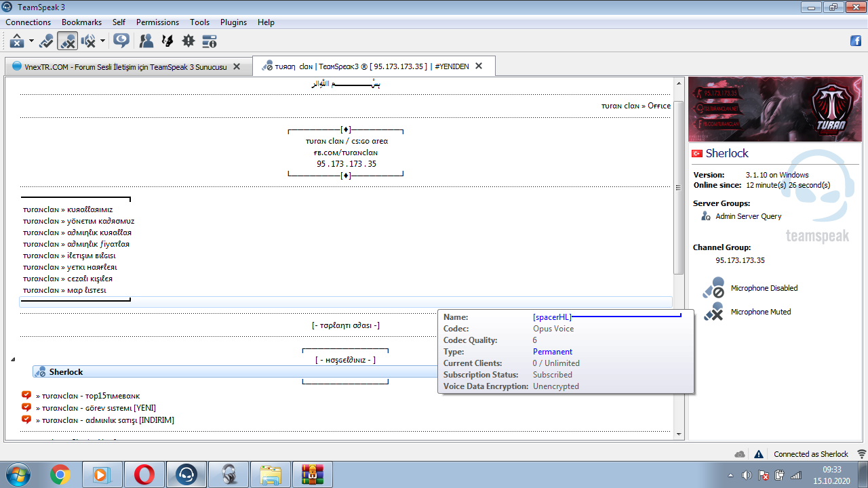Click the subscribe-to-channels eye bubble icon

121,41
